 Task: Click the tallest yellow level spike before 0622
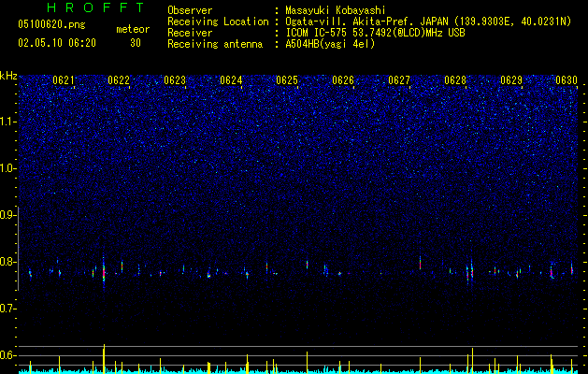point(104,357)
